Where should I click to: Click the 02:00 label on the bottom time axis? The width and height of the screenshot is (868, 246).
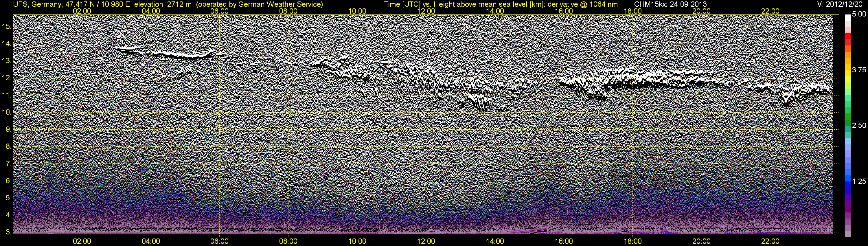pos(82,241)
